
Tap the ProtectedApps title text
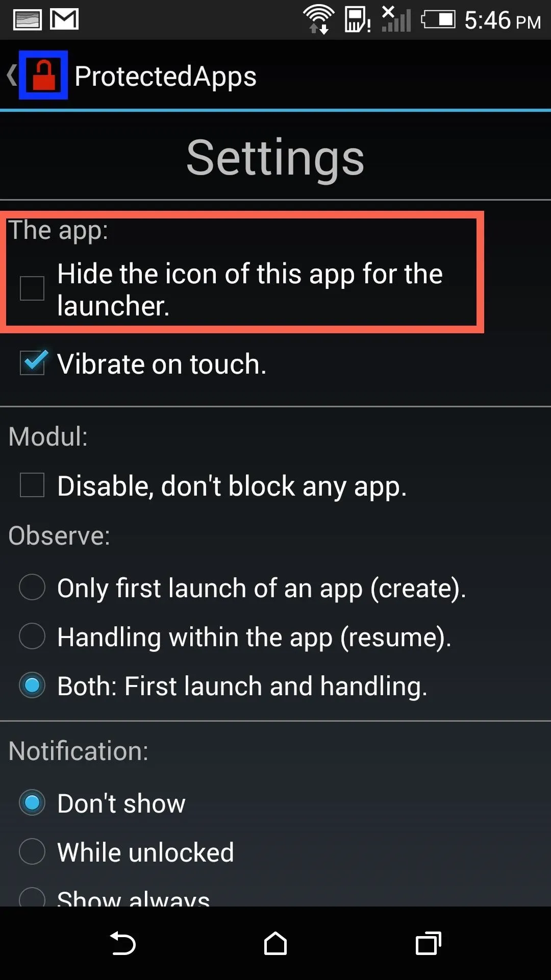(165, 77)
